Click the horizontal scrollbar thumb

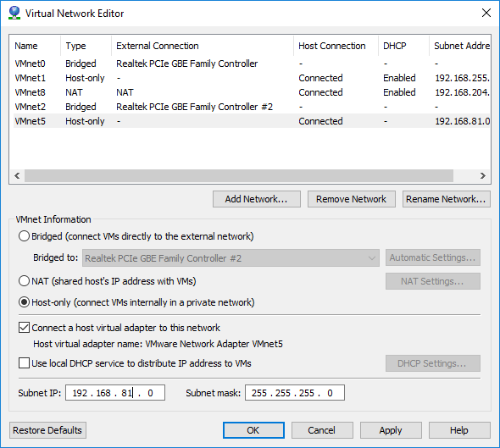coord(239,175)
